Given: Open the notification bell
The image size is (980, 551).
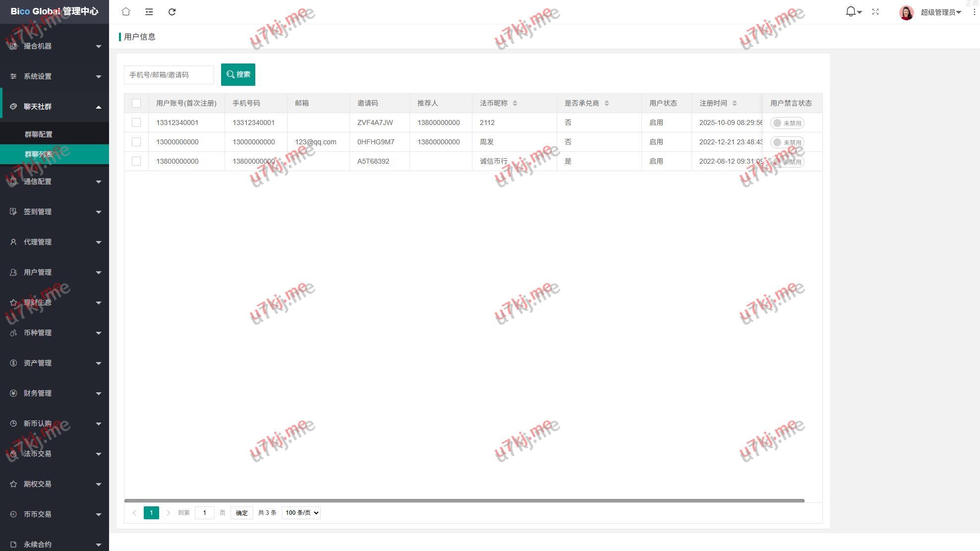Looking at the screenshot, I should [851, 12].
